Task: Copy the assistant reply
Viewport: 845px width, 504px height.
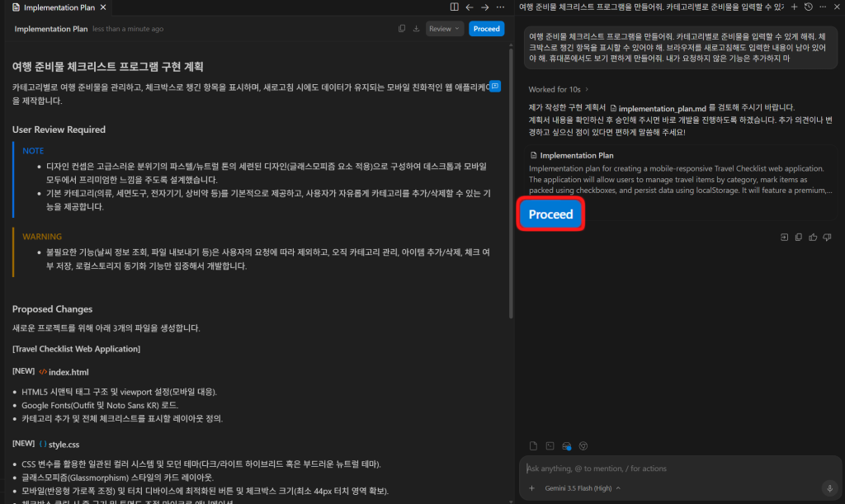Action: click(x=799, y=238)
